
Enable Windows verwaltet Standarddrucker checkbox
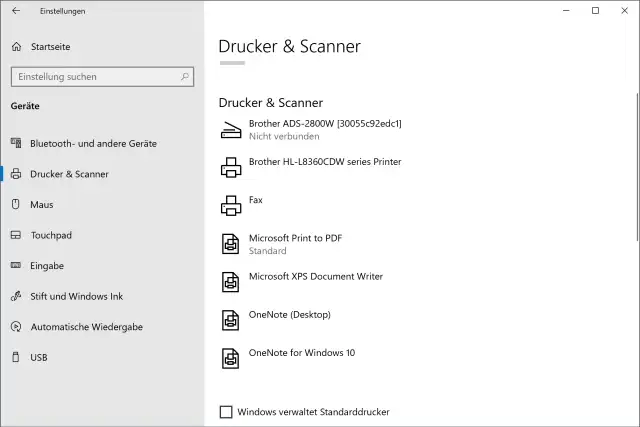click(226, 411)
